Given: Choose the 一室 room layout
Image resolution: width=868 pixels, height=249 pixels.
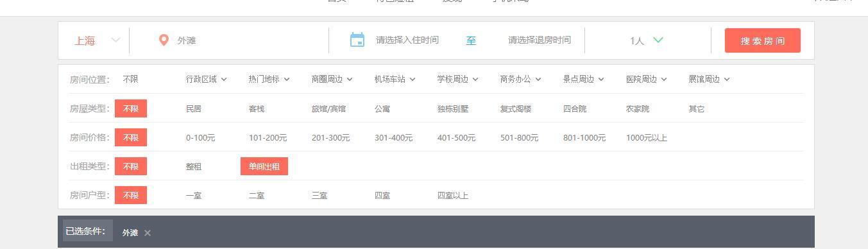Looking at the screenshot, I should point(194,196).
